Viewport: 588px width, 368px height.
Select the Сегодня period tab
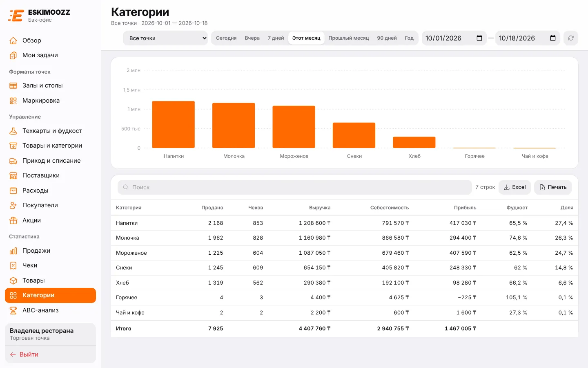coord(226,38)
